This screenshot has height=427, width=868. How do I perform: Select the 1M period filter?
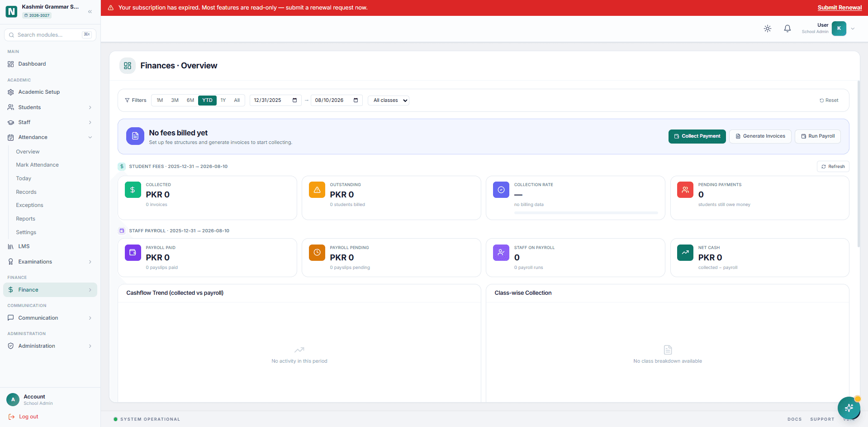pyautogui.click(x=160, y=100)
